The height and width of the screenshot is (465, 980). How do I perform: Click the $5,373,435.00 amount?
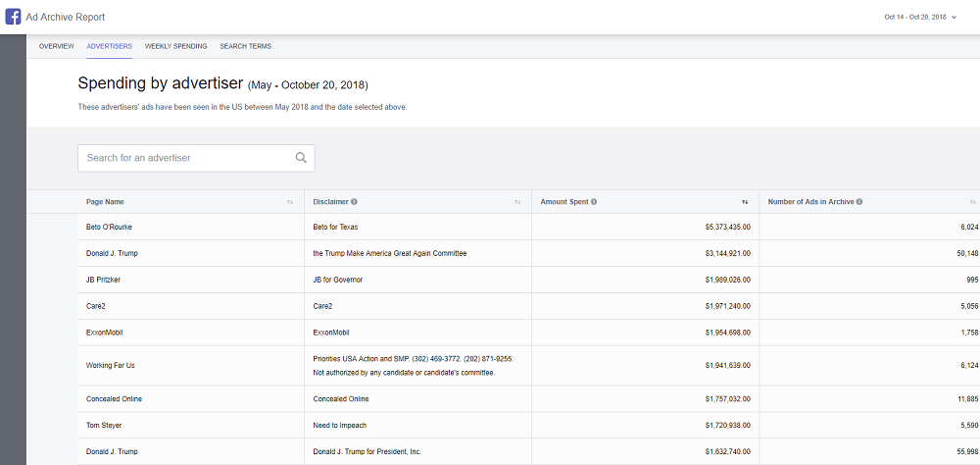(727, 228)
